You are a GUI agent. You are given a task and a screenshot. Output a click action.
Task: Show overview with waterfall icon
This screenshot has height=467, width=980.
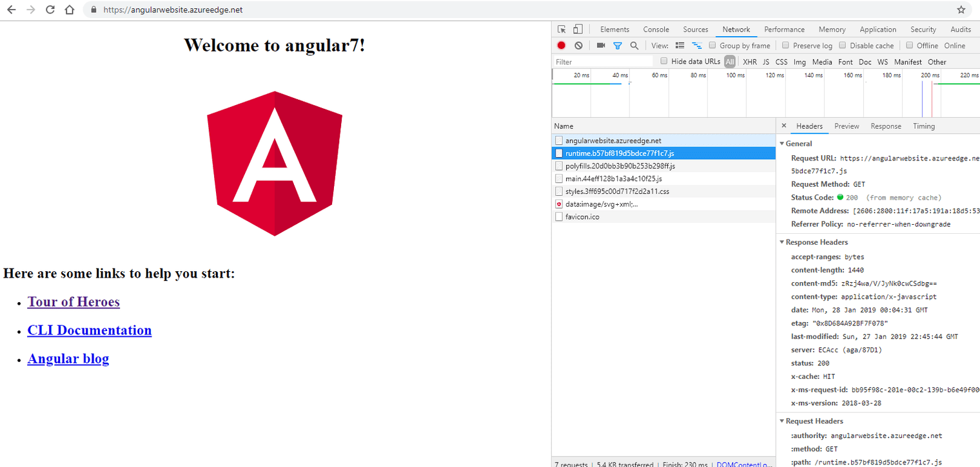(697, 45)
